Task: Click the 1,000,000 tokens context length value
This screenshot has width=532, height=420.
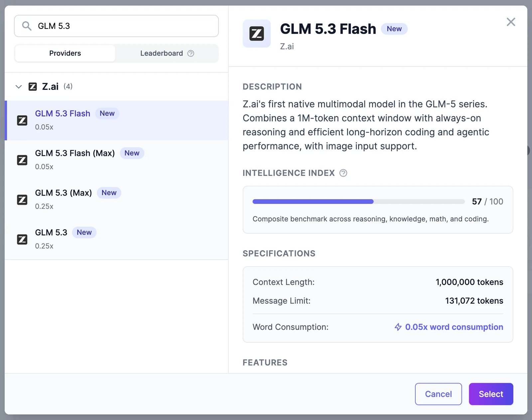Action: pos(469,282)
